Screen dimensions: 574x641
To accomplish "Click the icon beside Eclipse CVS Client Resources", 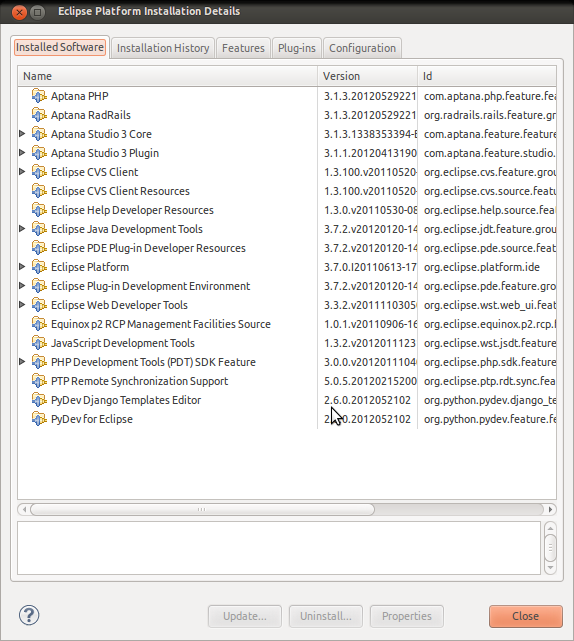I will [x=39, y=191].
